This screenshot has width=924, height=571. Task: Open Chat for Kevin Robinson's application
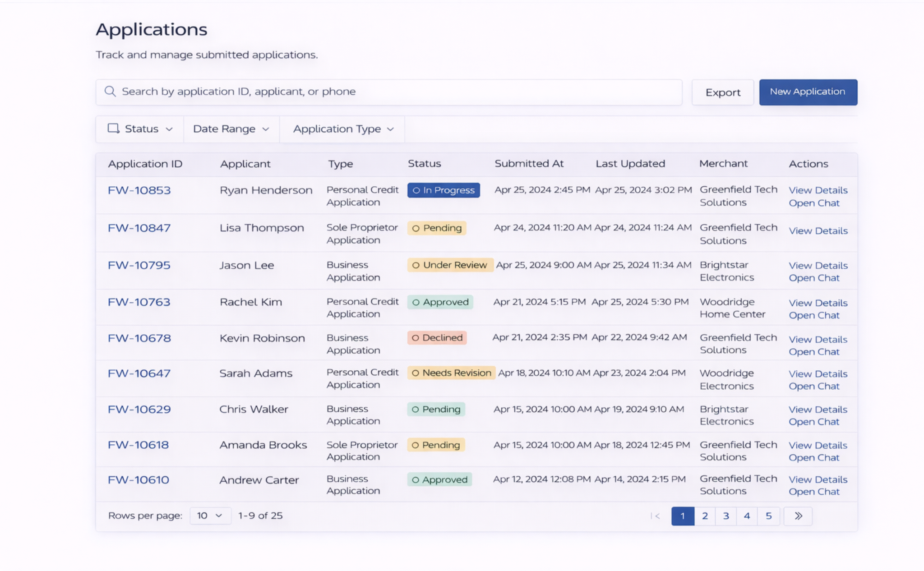pos(815,351)
